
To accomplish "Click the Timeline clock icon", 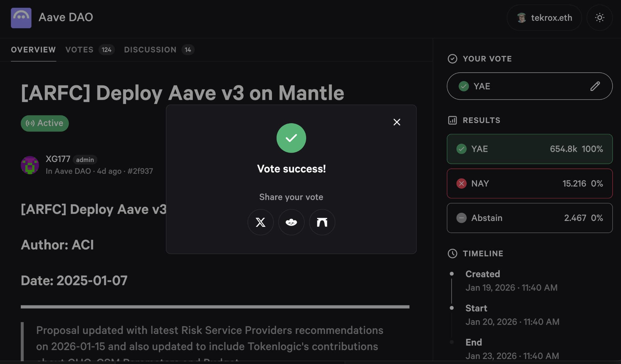I will (x=452, y=254).
